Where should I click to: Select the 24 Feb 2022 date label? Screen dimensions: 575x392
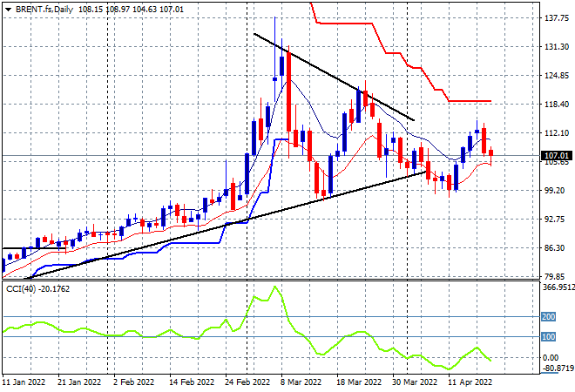click(x=247, y=382)
